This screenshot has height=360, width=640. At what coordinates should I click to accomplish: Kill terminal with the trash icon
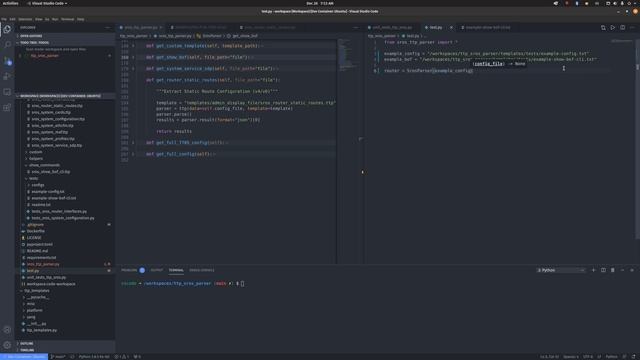pyautogui.click(x=613, y=270)
